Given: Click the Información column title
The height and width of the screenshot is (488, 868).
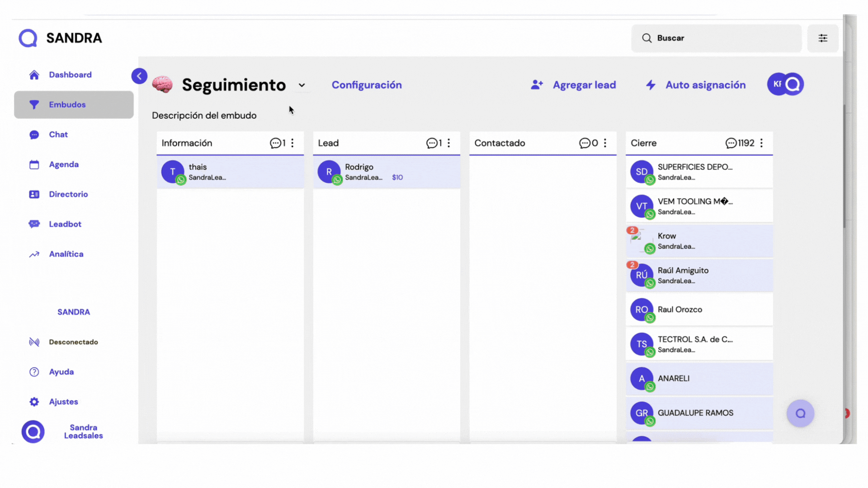Looking at the screenshot, I should click(187, 143).
